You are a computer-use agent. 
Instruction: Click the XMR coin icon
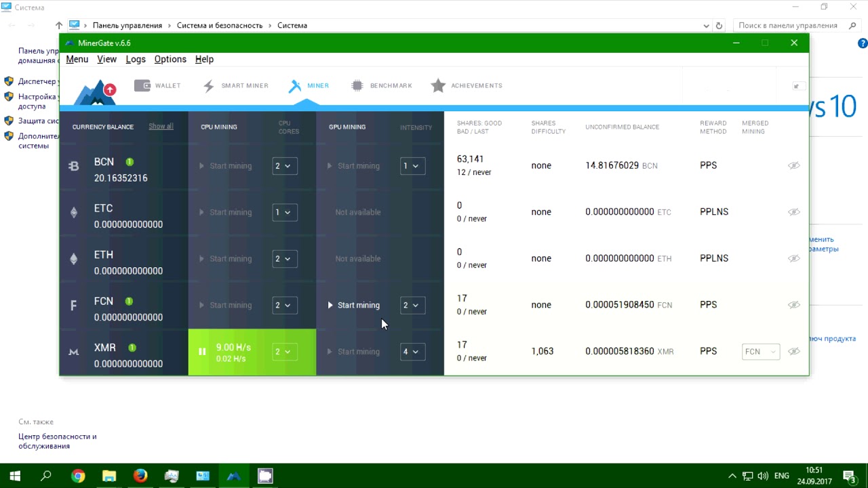click(74, 352)
